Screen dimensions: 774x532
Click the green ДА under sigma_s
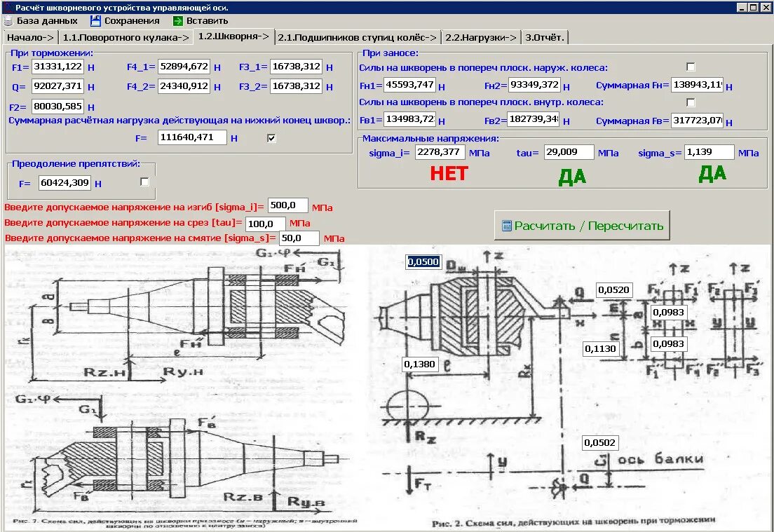pos(712,174)
